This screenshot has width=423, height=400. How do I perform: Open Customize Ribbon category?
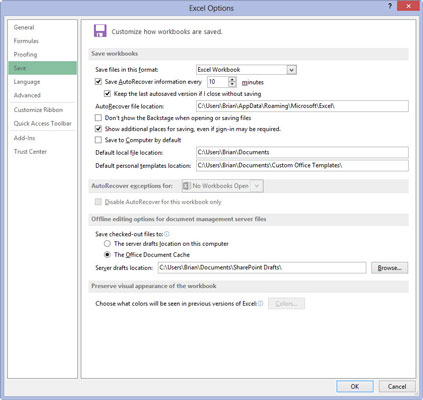click(x=42, y=110)
